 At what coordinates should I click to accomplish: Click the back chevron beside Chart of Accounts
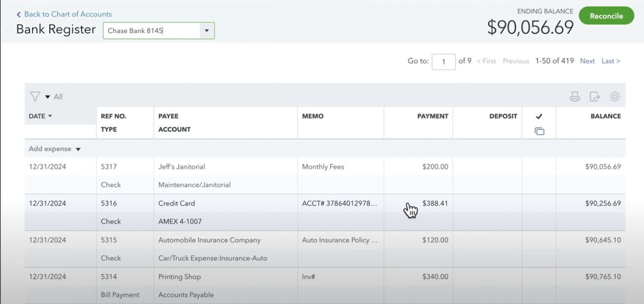pos(18,14)
